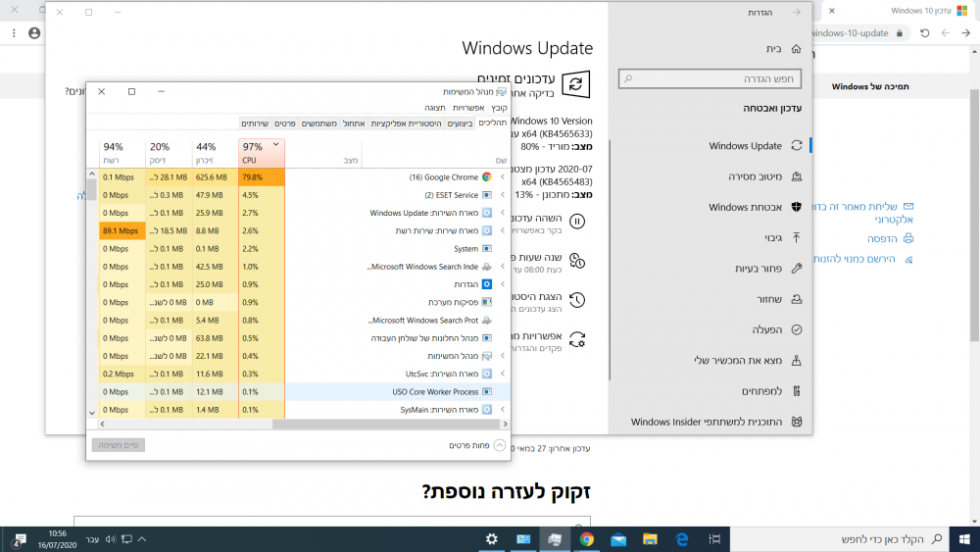Image resolution: width=980 pixels, height=552 pixels.
Task: Click the Settings search field חפש הגדרה
Action: tap(710, 78)
